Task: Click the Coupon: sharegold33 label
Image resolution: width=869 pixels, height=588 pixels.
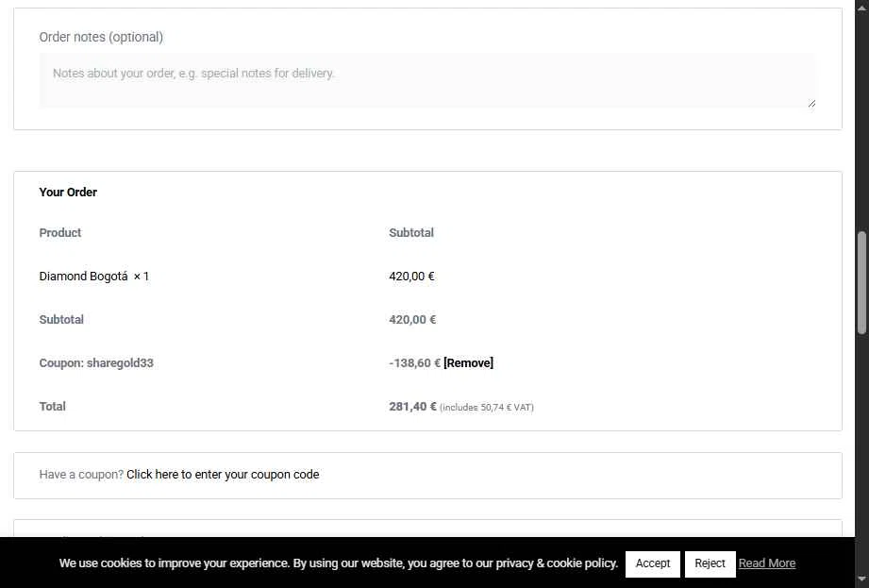Action: [x=96, y=363]
